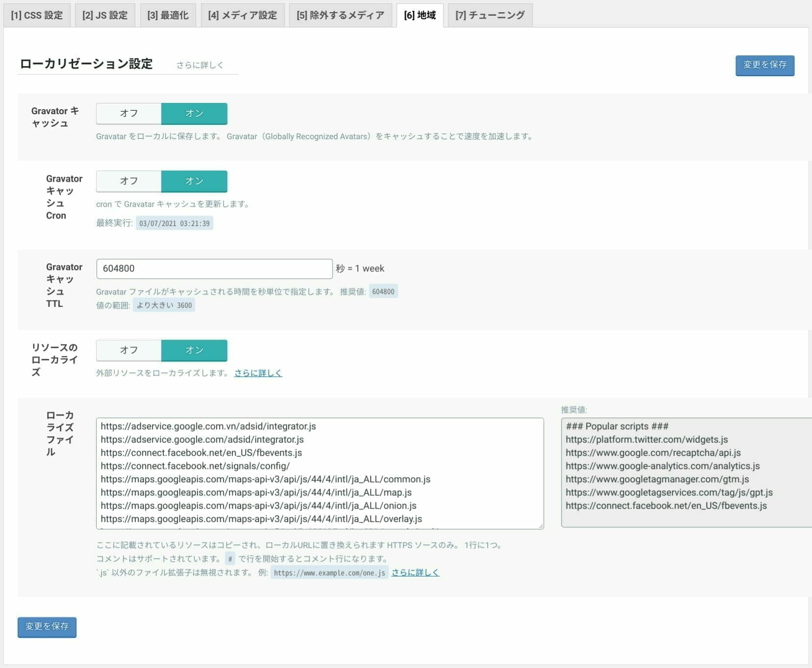
Task: Click the maps-api-v3 overlay.js line
Action: 261,519
